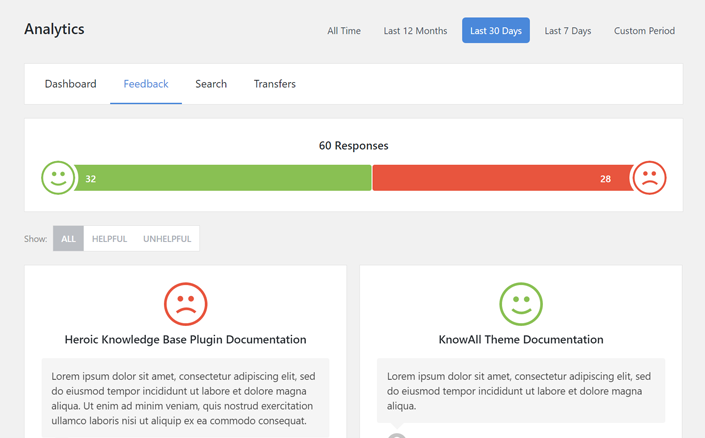
Task: Click the happy face on KnowAll Theme card
Action: (x=521, y=304)
